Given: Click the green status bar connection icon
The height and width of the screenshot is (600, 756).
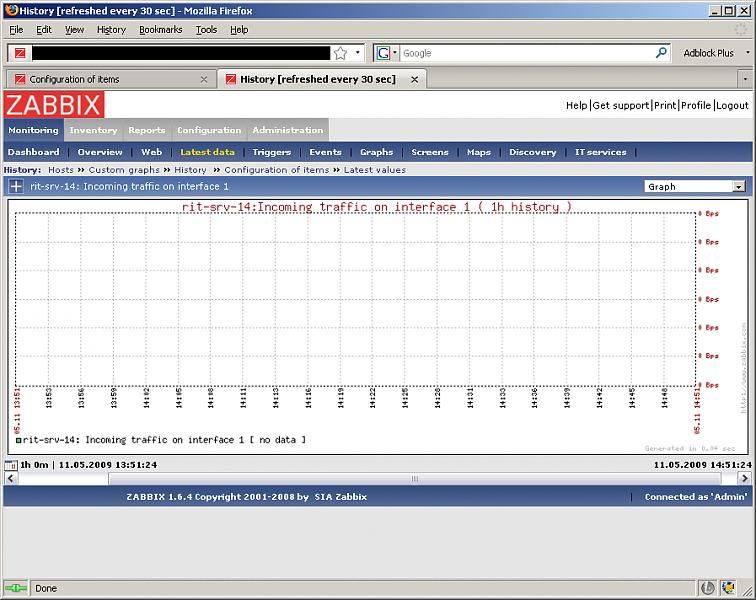Looking at the screenshot, I should 16,588.
